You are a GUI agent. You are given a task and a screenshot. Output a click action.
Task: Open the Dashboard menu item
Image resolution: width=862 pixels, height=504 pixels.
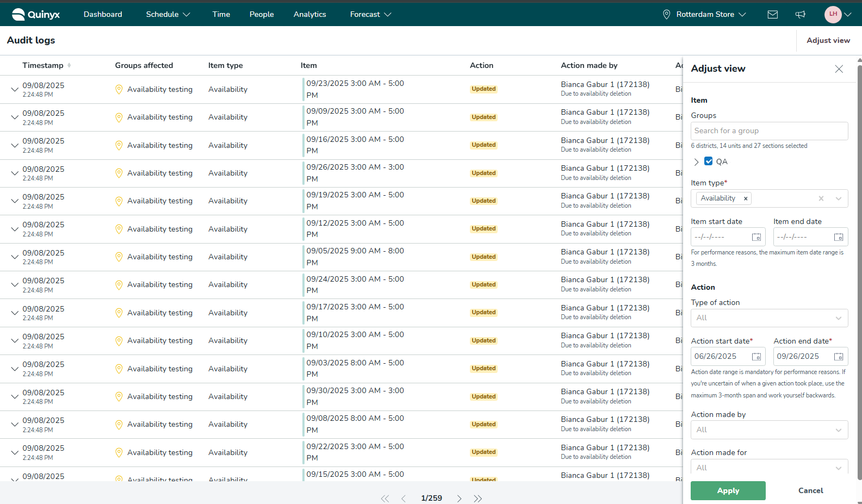point(103,15)
